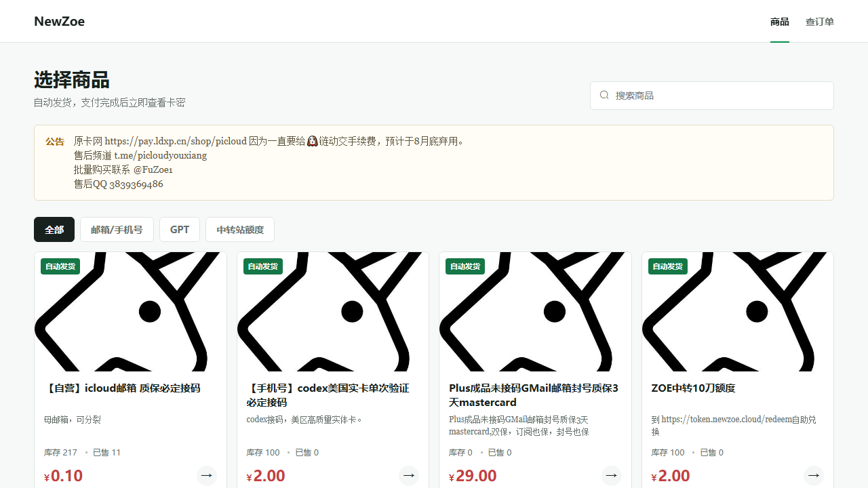868x488 pixels.
Task: Click the dog emoji in the announcement
Action: point(313,141)
